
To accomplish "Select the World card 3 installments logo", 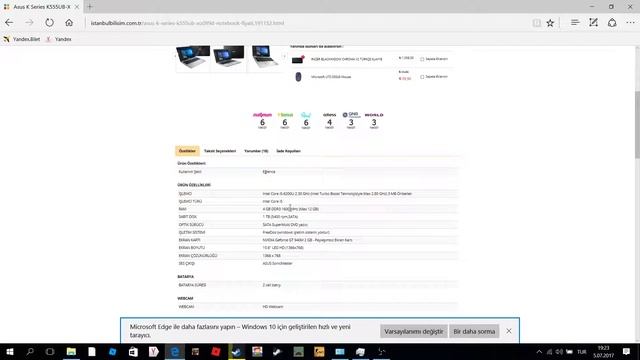I will coord(374,120).
